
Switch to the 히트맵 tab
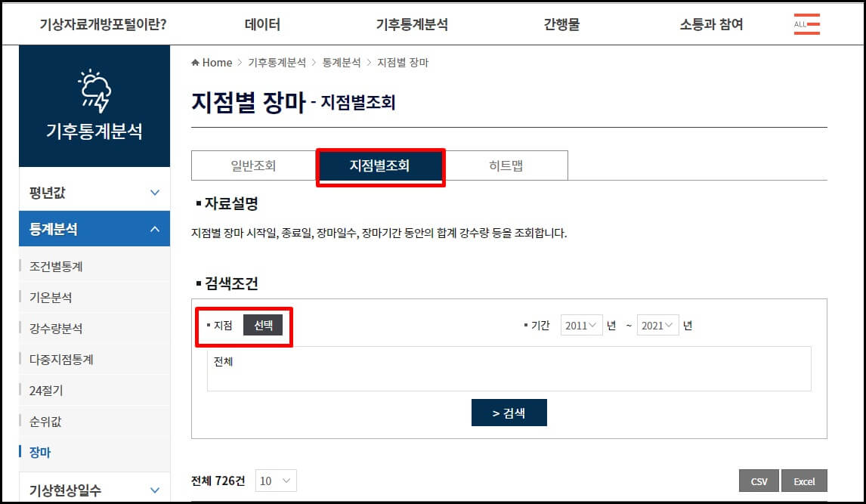click(x=506, y=165)
